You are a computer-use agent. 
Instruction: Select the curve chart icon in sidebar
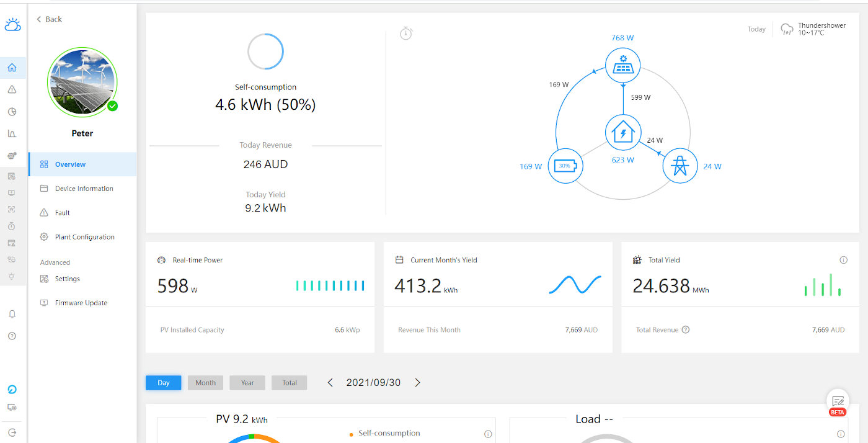coord(12,133)
